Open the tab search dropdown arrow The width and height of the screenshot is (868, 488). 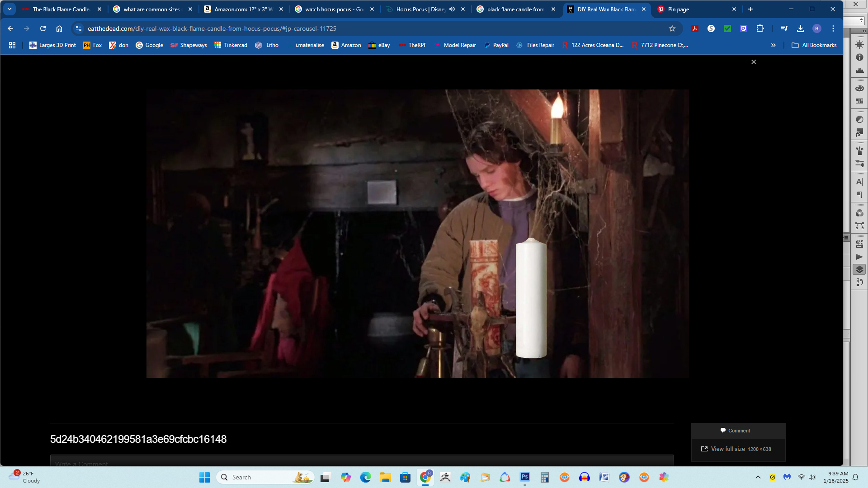point(9,9)
